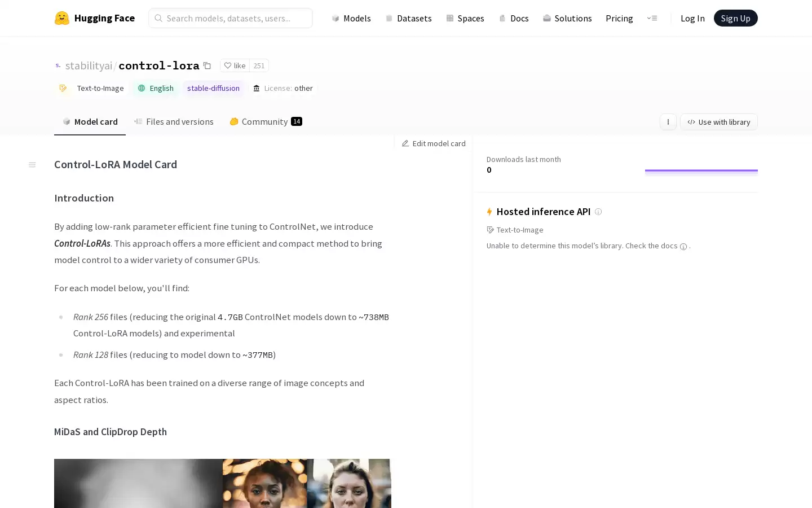Open table of contents sidebar icon
Viewport: 812px width, 508px height.
point(32,165)
